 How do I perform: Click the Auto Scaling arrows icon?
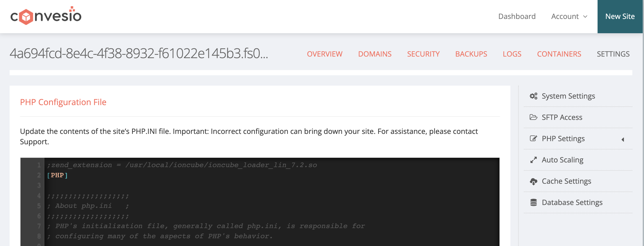click(533, 160)
